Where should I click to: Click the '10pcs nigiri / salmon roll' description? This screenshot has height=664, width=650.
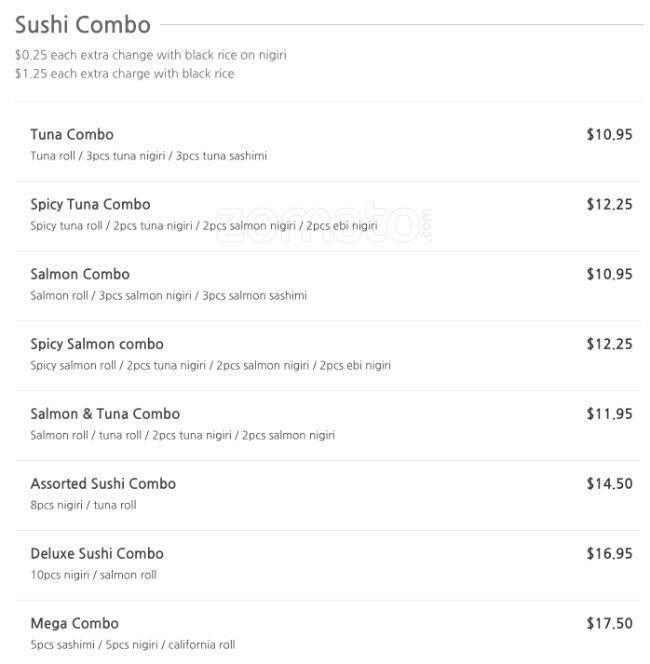(x=93, y=575)
